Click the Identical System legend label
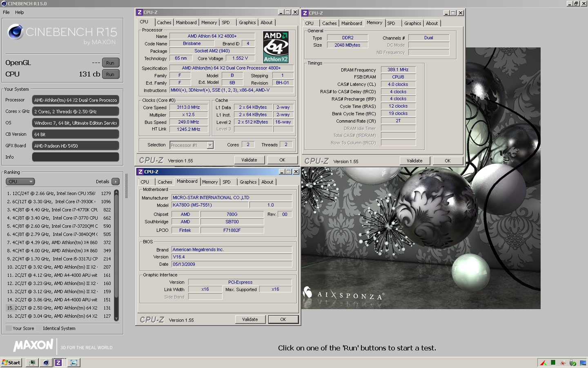The image size is (588, 368). pyautogui.click(x=59, y=328)
